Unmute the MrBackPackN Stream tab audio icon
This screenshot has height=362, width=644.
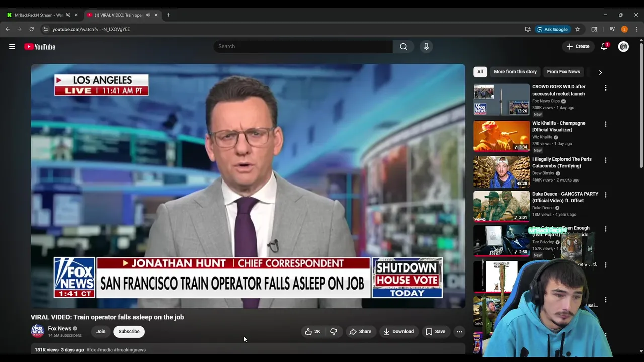point(68,15)
